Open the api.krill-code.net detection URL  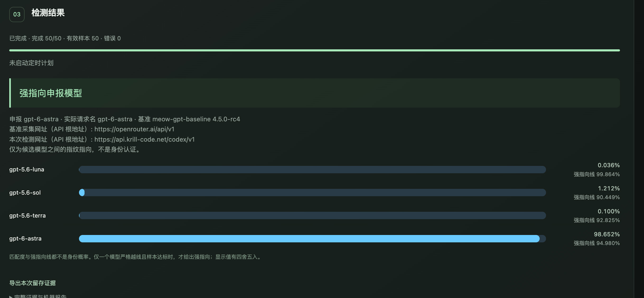144,140
